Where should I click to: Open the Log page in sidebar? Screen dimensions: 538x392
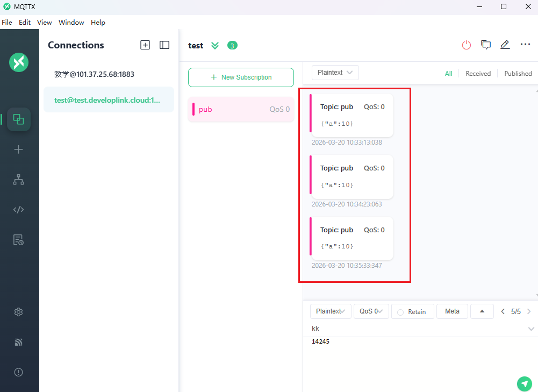pyautogui.click(x=19, y=240)
